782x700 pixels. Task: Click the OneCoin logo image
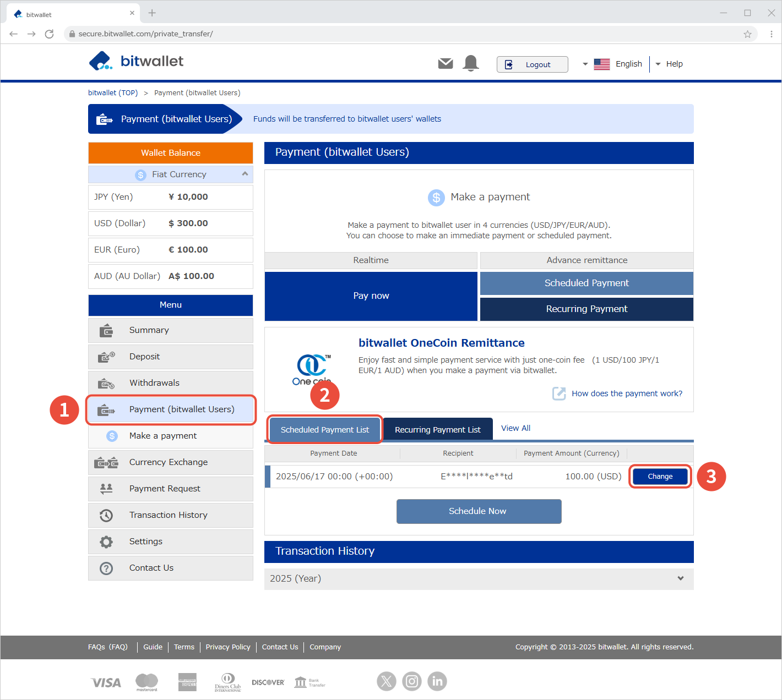(x=312, y=369)
